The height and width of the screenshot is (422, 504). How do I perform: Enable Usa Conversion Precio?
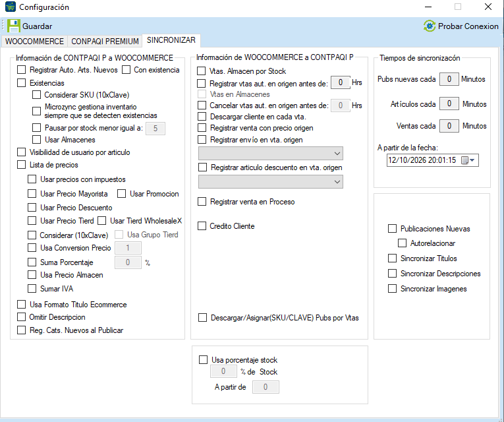pyautogui.click(x=32, y=248)
